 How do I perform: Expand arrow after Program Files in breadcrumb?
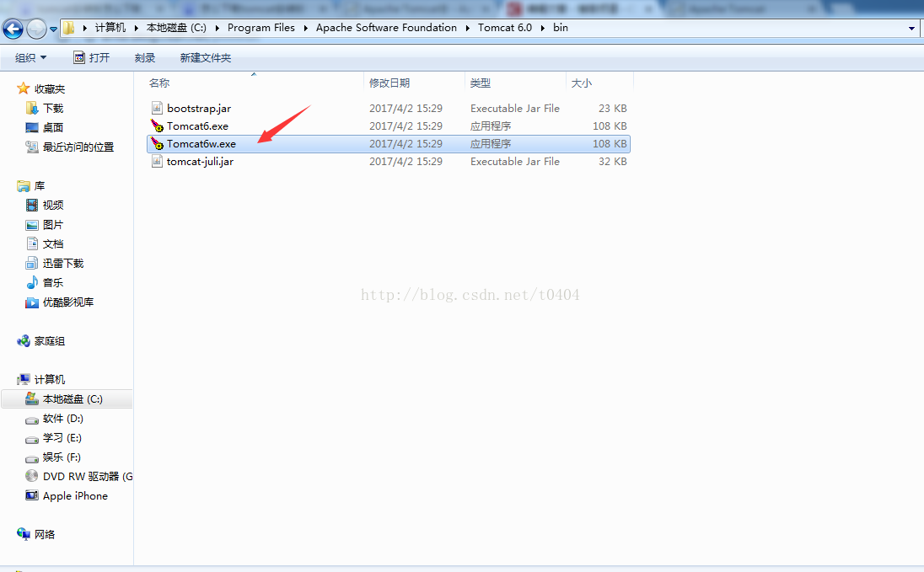click(x=306, y=28)
